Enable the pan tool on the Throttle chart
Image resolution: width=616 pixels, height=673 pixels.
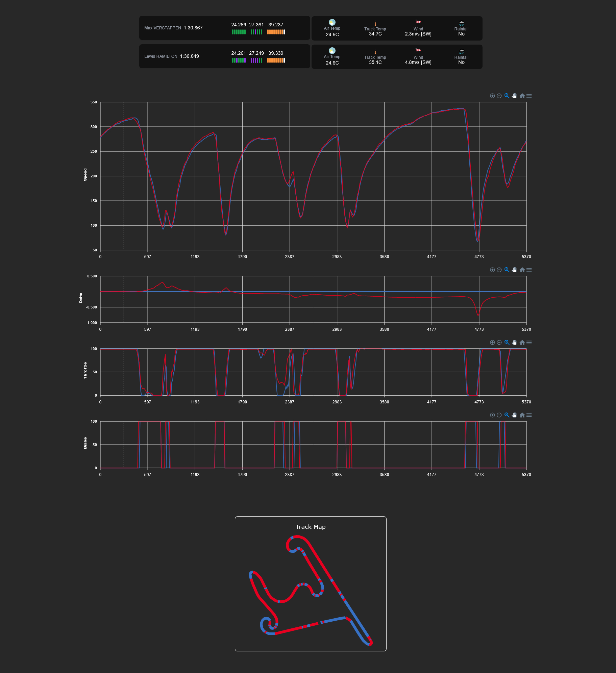pos(514,343)
